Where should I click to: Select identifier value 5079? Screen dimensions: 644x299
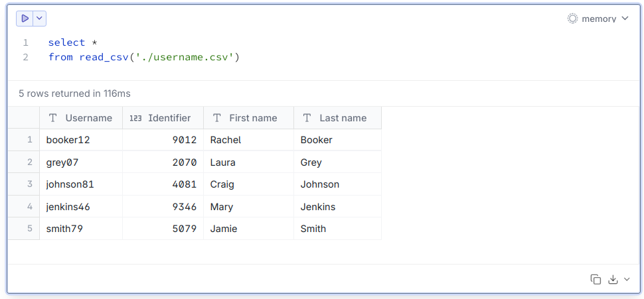[x=163, y=229]
